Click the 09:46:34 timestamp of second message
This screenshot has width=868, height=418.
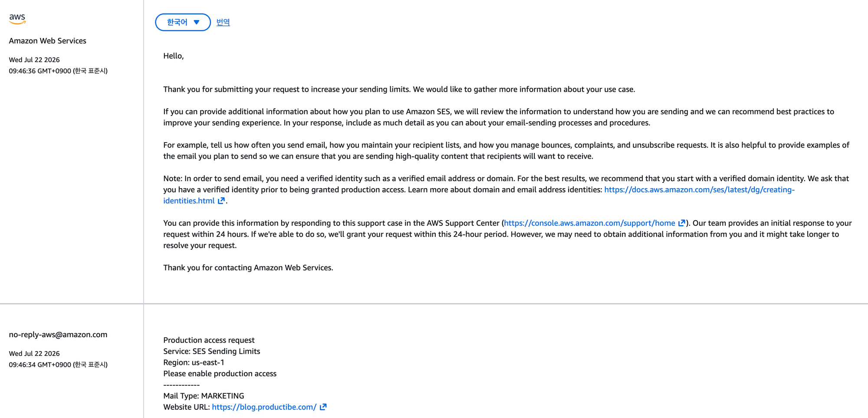click(58, 365)
